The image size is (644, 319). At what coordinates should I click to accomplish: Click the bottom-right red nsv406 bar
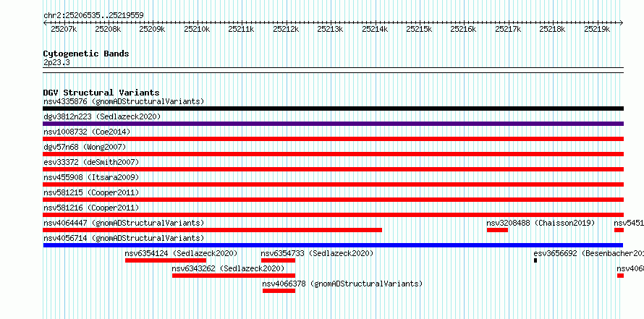tap(620, 276)
